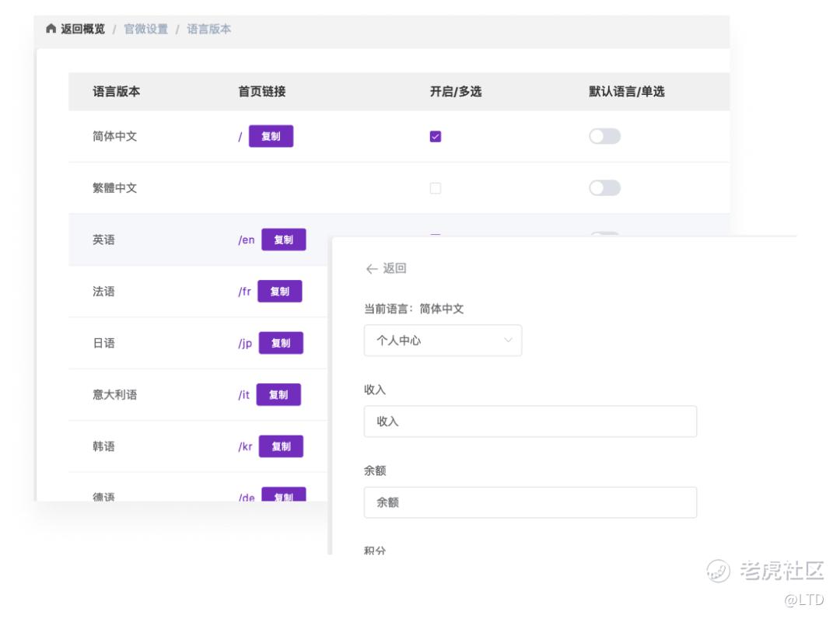Click the 语言版本 breadcrumb item
The image size is (840, 619).
pos(209,30)
